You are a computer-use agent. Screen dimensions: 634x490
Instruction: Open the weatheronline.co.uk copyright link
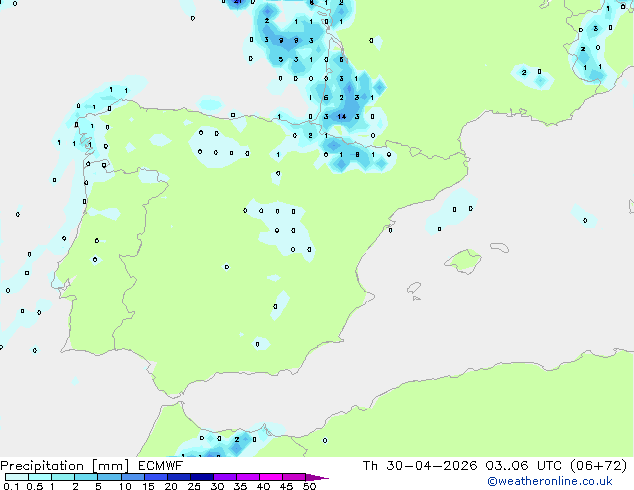click(549, 481)
